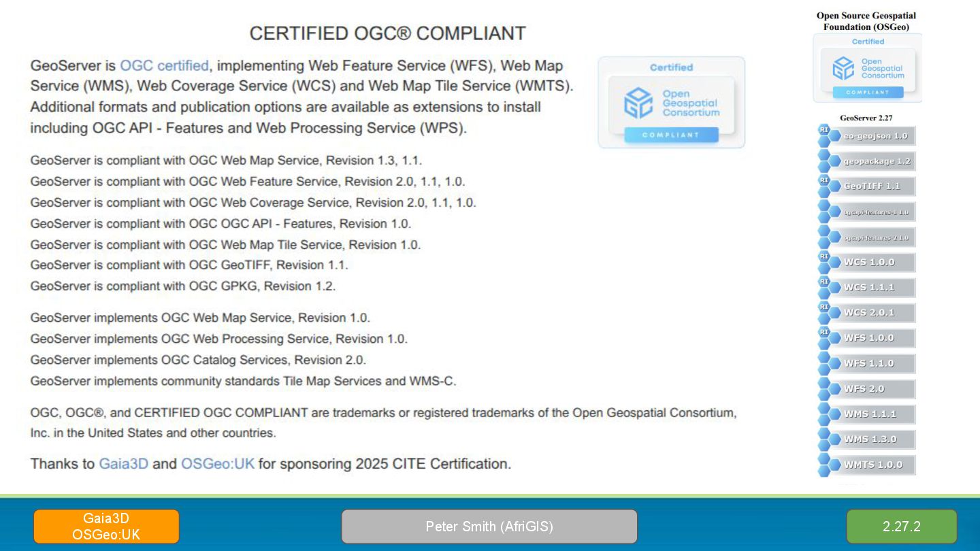Click the CERTIFIED OGC® COMPLIANT heading
Image resolution: width=980 pixels, height=551 pixels.
(x=387, y=33)
